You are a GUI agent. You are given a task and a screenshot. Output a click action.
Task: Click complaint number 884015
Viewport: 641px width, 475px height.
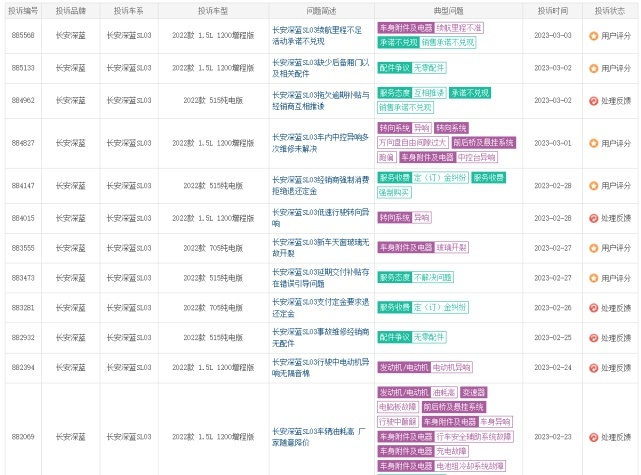coord(23,218)
